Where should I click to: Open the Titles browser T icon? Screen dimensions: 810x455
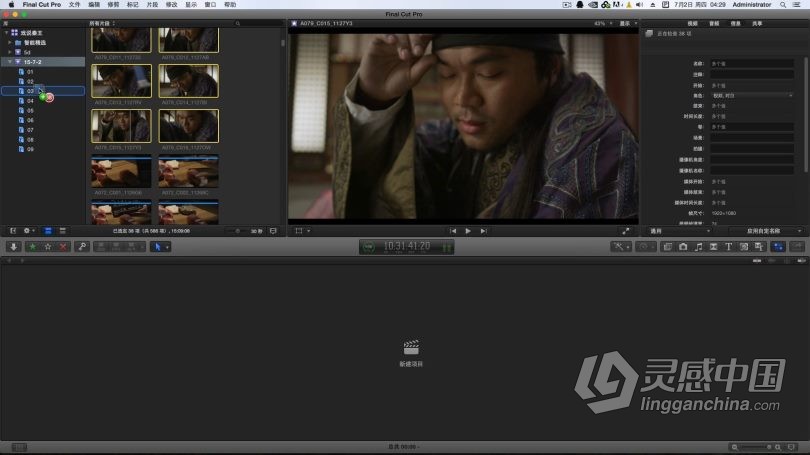coord(728,247)
